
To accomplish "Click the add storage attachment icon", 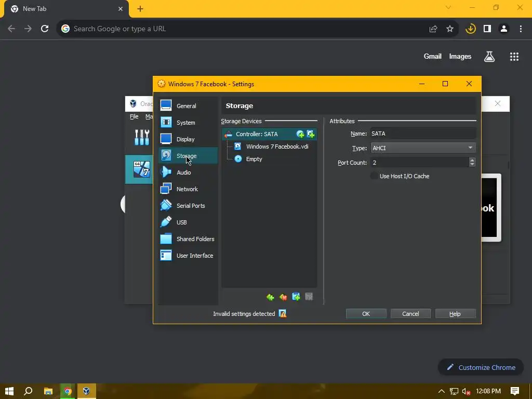I will (296, 297).
